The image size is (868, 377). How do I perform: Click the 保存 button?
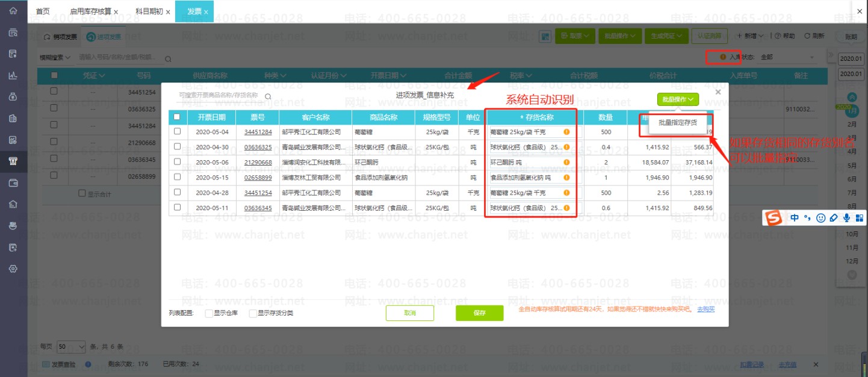click(x=480, y=313)
